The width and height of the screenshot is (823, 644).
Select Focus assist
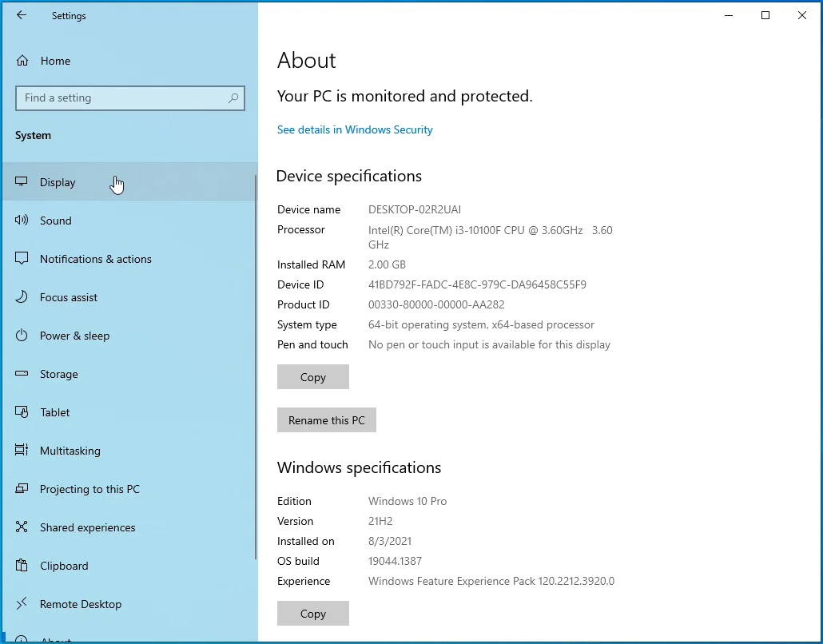tap(129, 297)
